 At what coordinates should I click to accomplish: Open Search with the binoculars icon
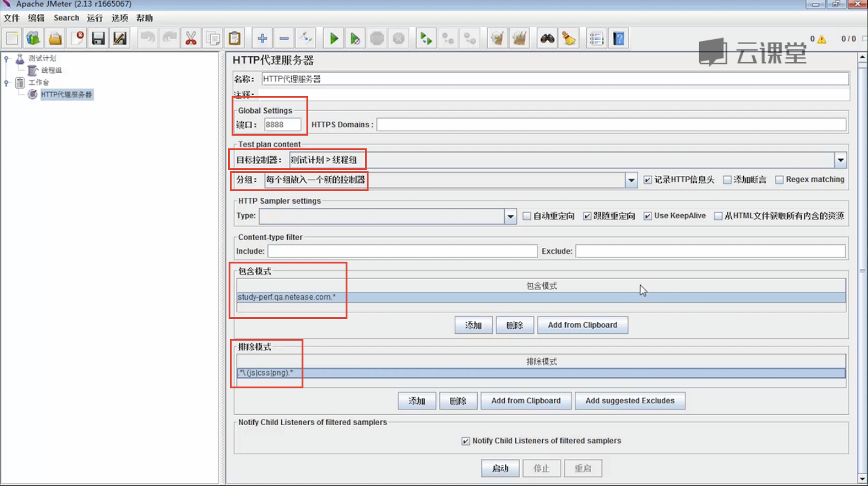(547, 39)
